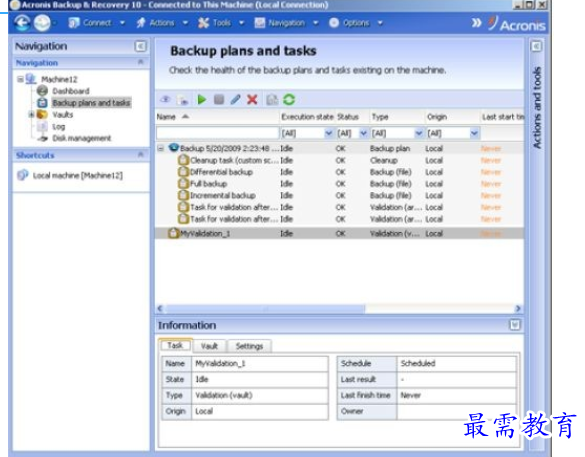This screenshot has height=457, width=585.
Task: Sort by the Origin column header
Action: click(452, 117)
